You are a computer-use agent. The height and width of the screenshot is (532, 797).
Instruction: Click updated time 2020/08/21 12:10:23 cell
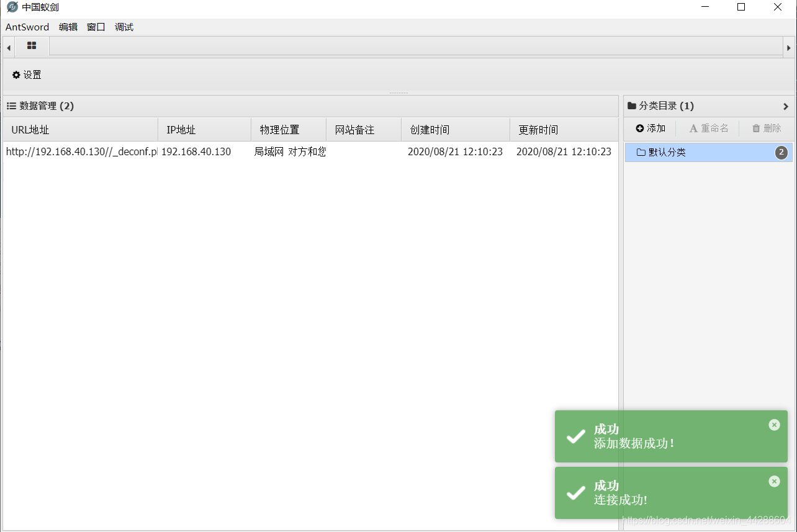click(564, 151)
